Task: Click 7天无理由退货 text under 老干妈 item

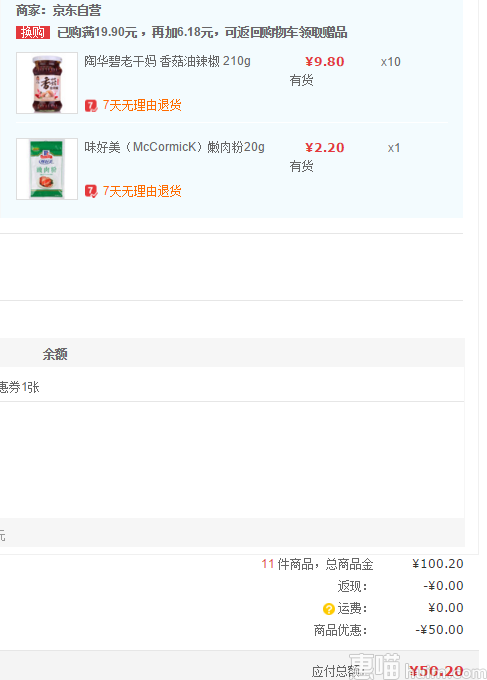Action: tap(142, 105)
